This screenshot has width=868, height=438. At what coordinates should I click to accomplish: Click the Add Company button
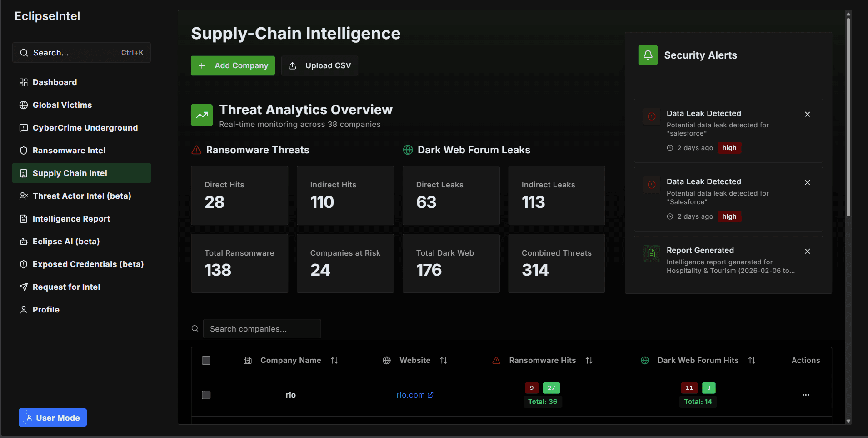(x=232, y=65)
